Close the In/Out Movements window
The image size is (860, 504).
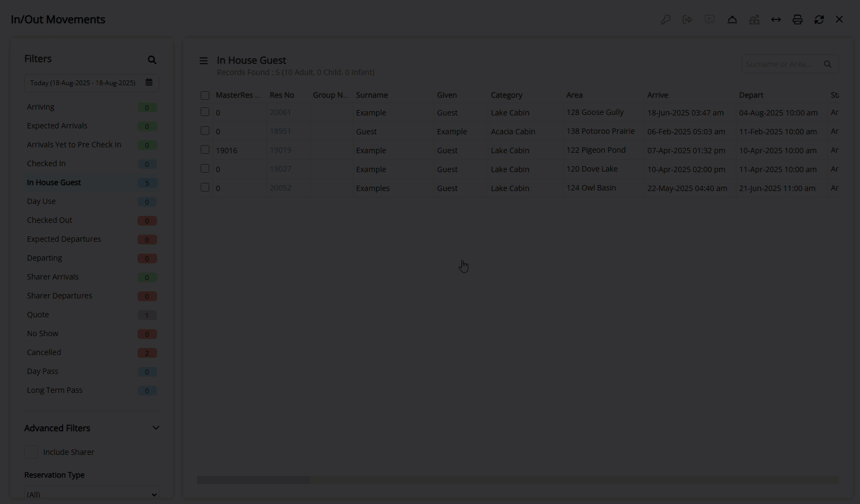[839, 19]
